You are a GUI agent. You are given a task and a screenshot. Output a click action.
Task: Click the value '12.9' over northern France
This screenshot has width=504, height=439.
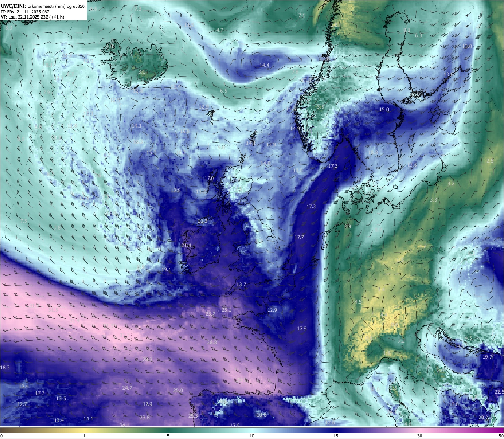click(272, 310)
